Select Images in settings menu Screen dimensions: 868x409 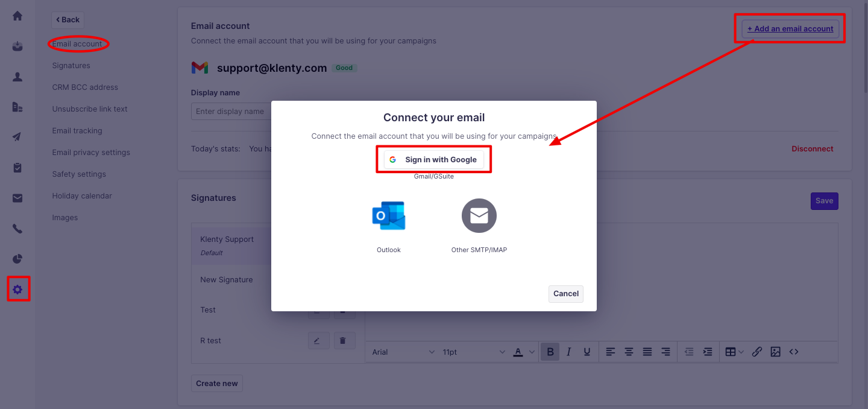65,218
